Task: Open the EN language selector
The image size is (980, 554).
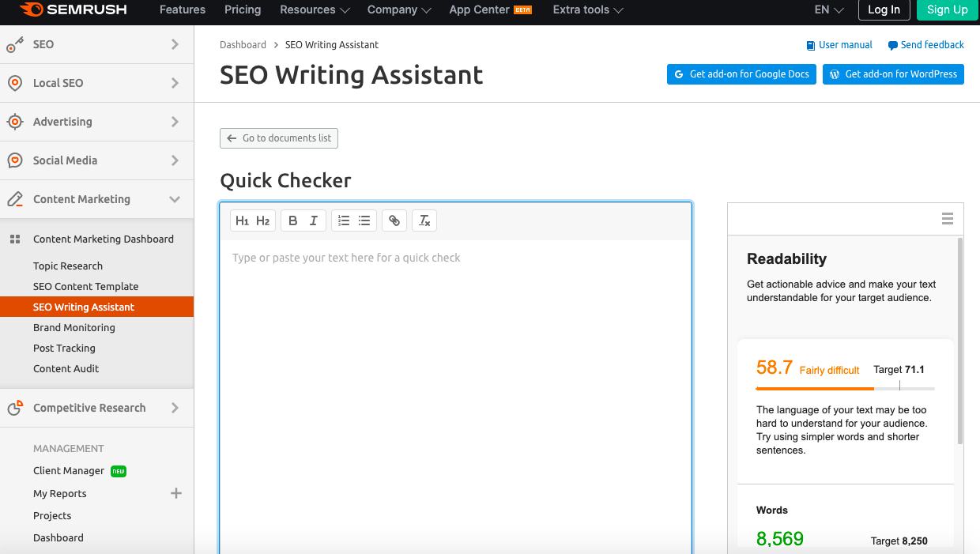Action: (829, 9)
